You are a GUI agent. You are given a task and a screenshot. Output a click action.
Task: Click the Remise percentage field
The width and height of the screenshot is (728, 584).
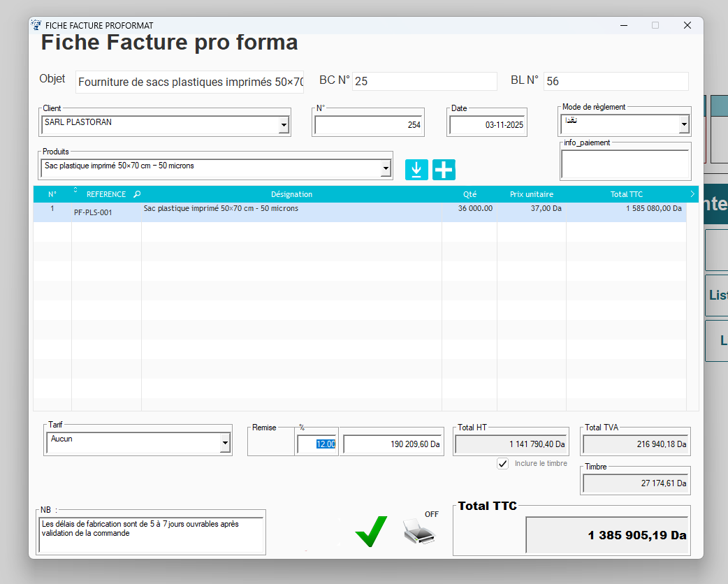pyautogui.click(x=317, y=444)
